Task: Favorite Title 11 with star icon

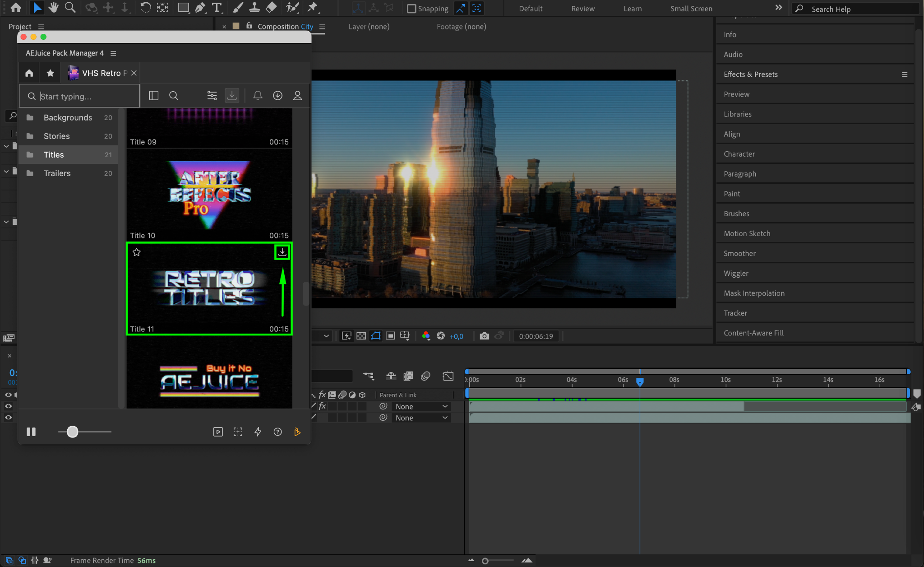Action: pos(137,252)
